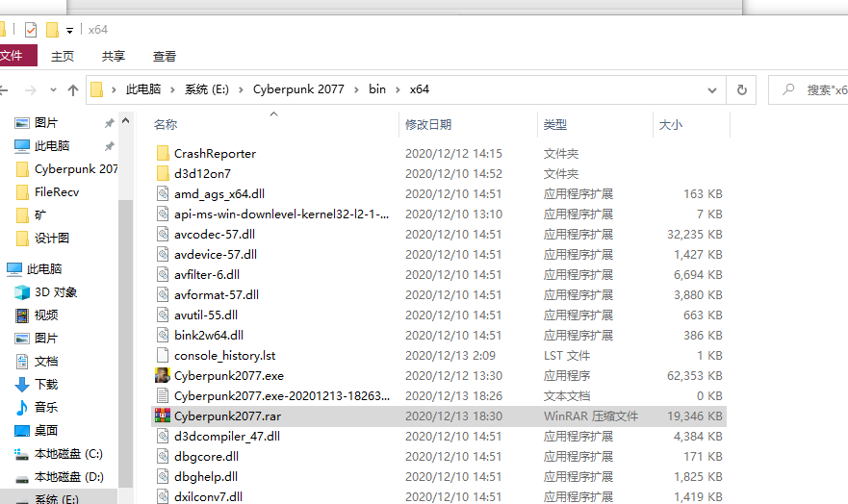Switch to the 主页 ribbon tab

(x=63, y=56)
